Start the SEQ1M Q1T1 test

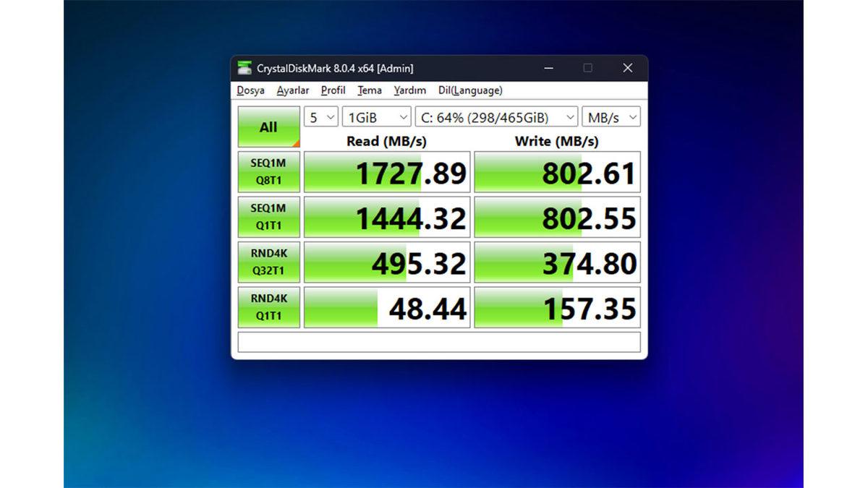coord(268,217)
